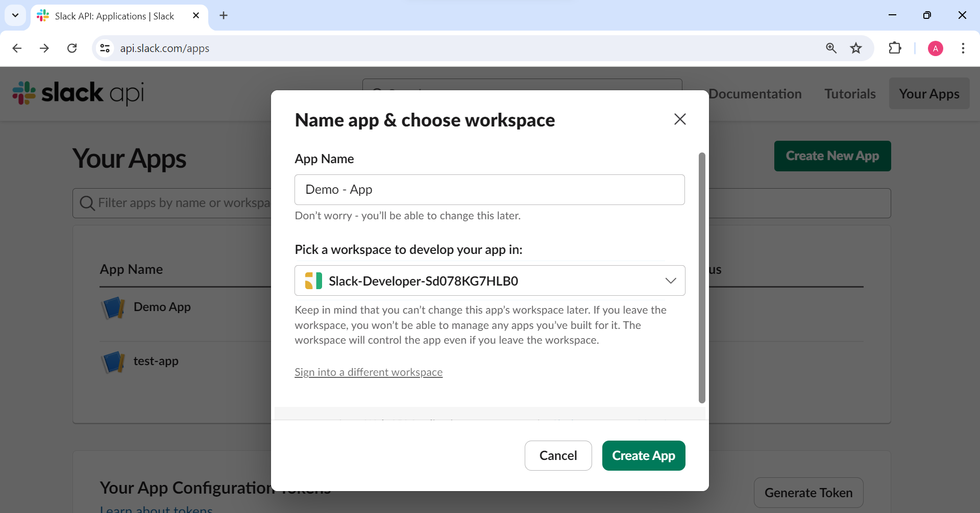The height and width of the screenshot is (513, 980).
Task: Click the 'Your Apps' page heading
Action: coord(129,158)
